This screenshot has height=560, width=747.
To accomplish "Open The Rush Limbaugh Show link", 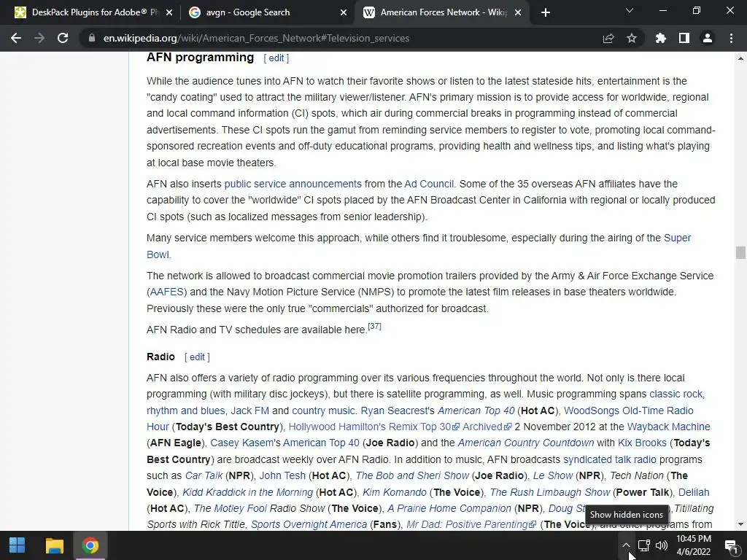I will point(550,492).
